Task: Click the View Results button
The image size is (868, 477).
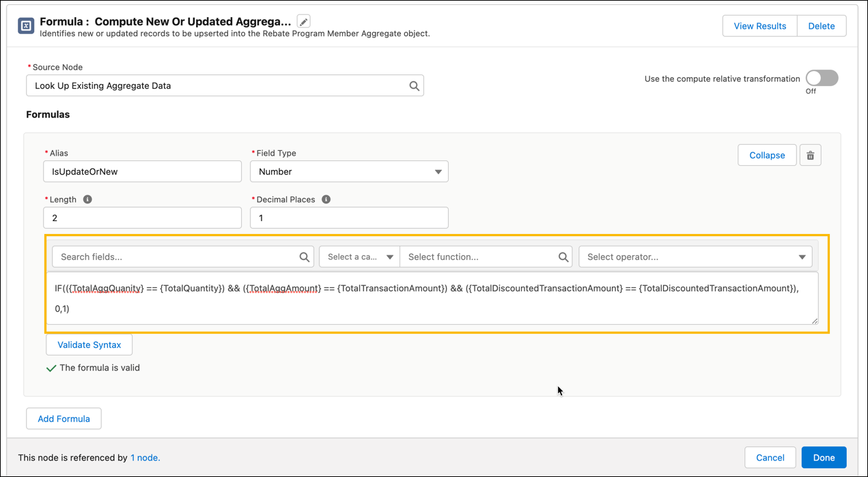Action: coord(759,25)
